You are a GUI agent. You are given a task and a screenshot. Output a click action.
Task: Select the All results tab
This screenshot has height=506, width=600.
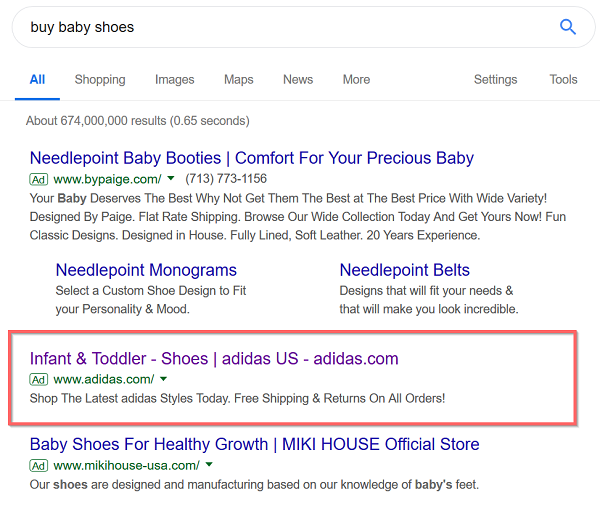click(37, 79)
